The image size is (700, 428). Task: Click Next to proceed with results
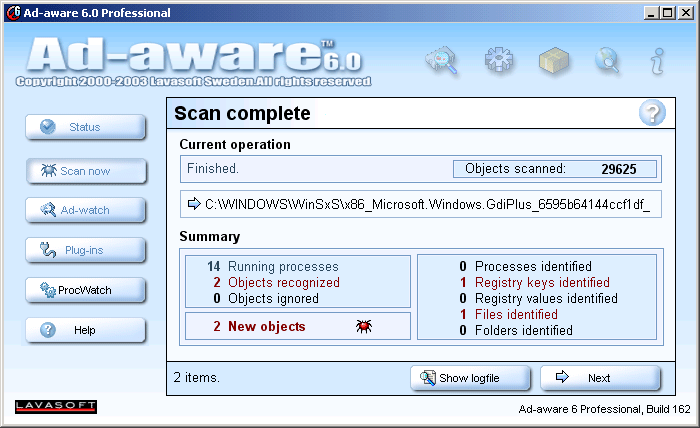(600, 378)
